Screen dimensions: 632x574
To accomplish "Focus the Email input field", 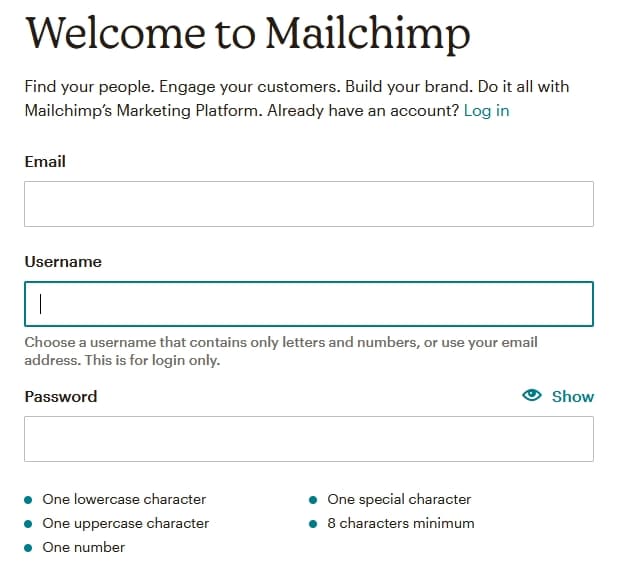I will 308,204.
